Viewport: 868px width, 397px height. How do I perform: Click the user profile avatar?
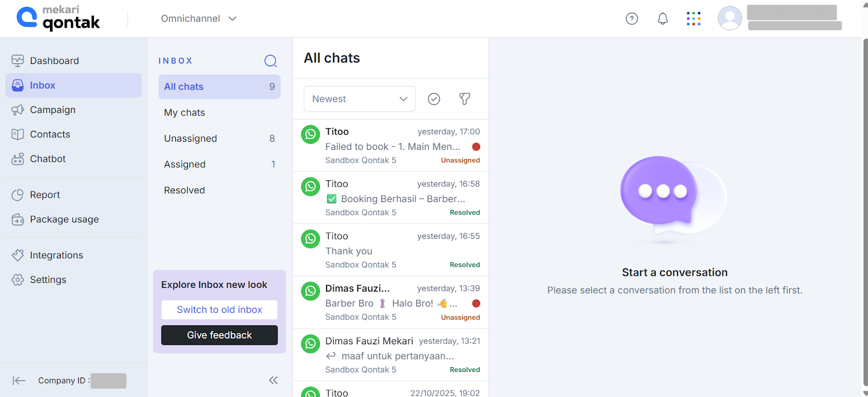(730, 18)
